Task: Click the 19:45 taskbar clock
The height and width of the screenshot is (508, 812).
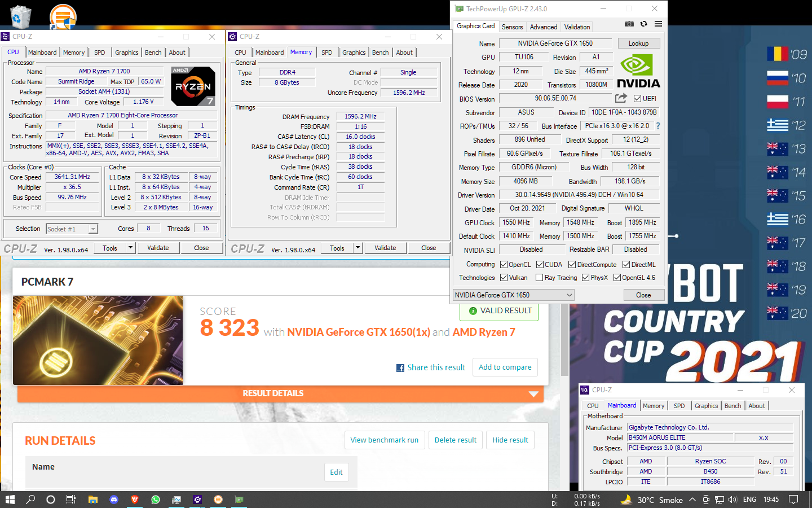Action: coord(771,500)
